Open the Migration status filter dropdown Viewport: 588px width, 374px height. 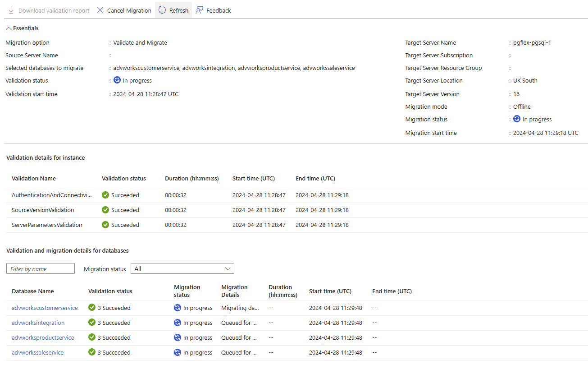(182, 268)
